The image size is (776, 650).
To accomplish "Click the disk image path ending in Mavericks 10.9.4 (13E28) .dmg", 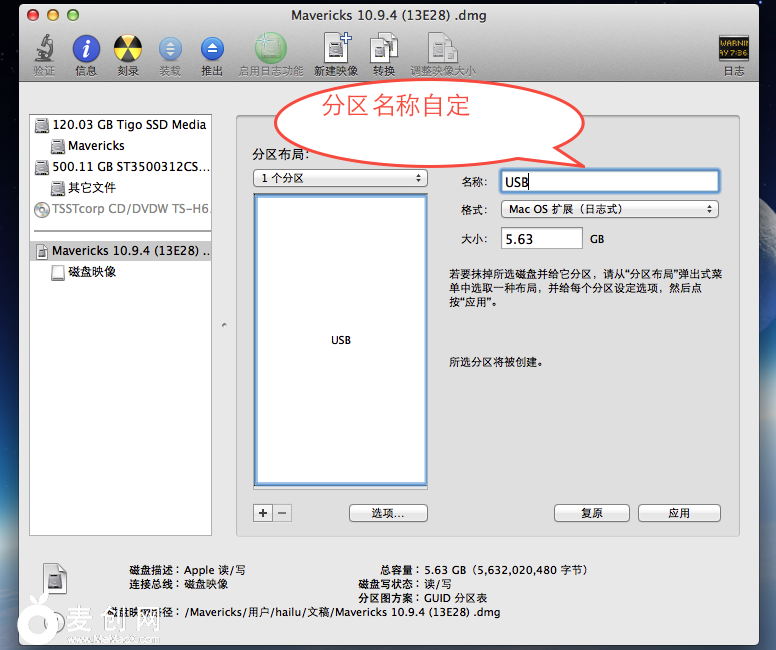I will coord(342,612).
